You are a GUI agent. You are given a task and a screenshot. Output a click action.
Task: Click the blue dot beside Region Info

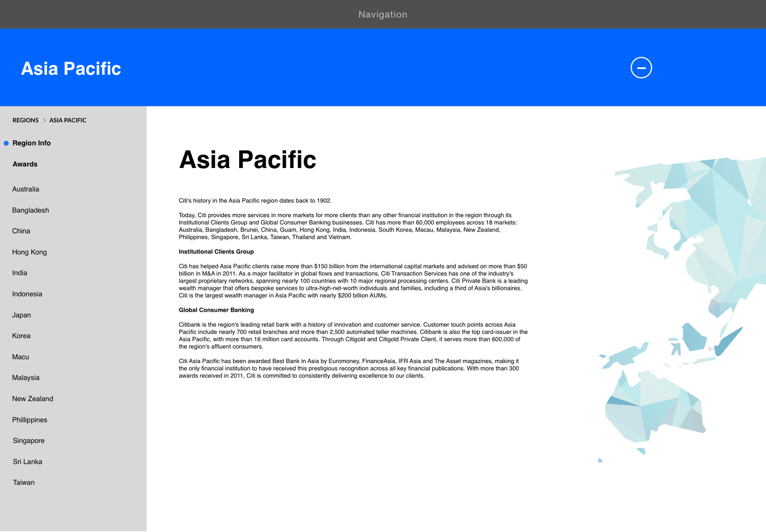[6, 143]
